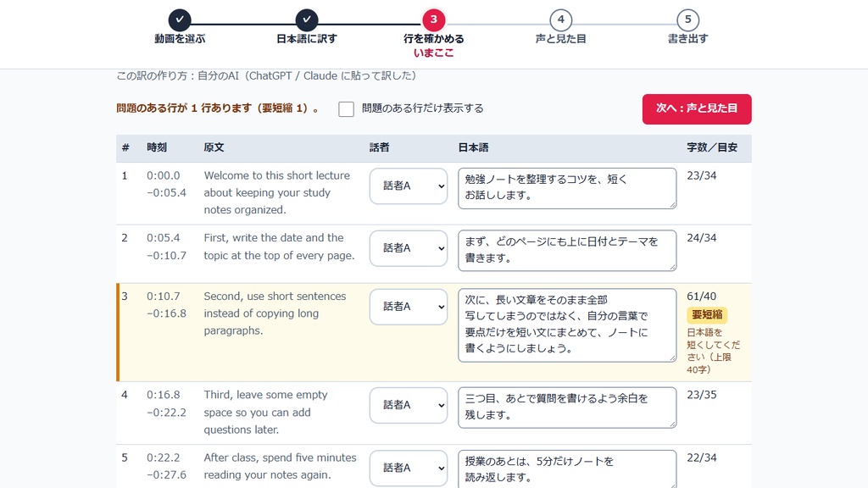Click the red step 3 circle

click(433, 20)
